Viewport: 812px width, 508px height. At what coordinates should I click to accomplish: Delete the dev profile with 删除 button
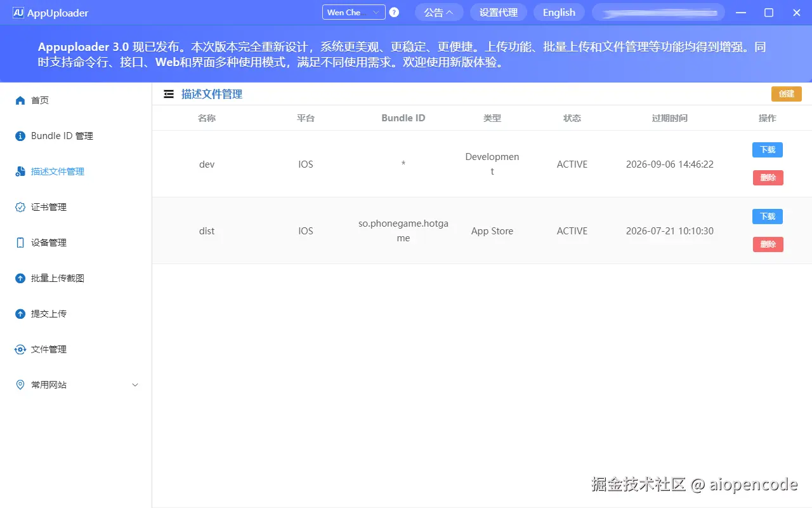(x=768, y=178)
